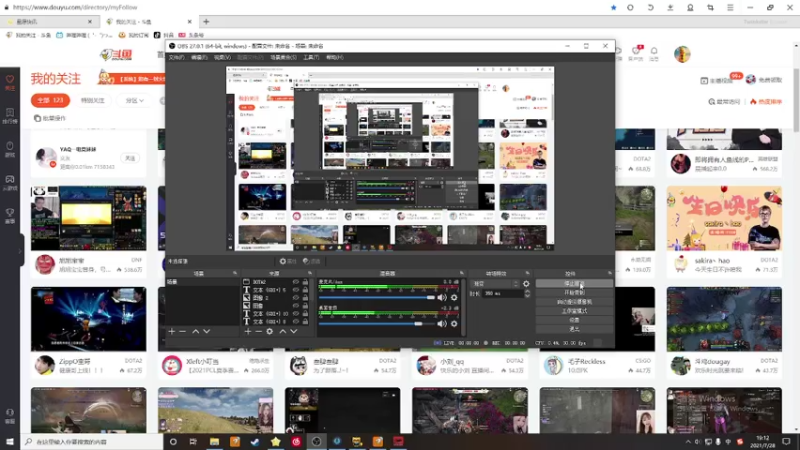Reload the page with browser refresh icon
800x450 pixels.
tap(651, 8)
